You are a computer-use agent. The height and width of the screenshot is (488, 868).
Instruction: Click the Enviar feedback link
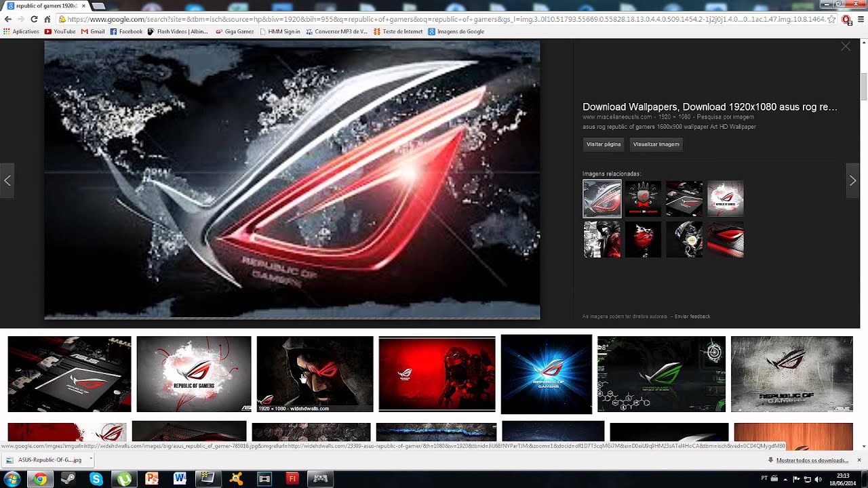[x=692, y=317]
